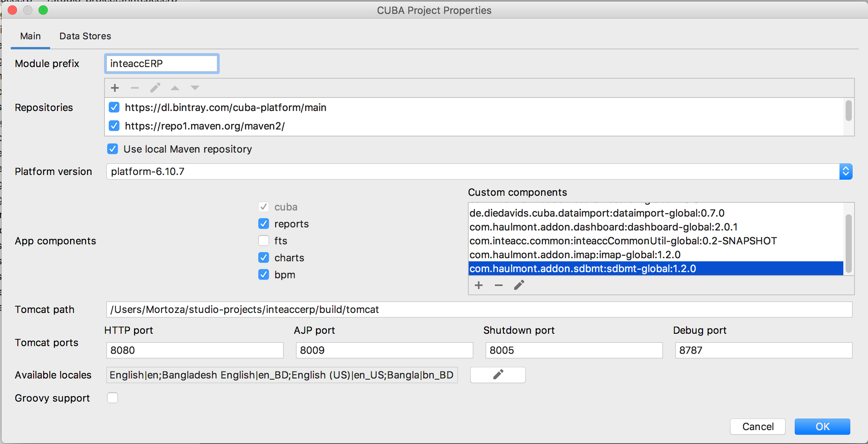Switch to the Data Stores tab
This screenshot has width=868, height=444.
(x=85, y=36)
